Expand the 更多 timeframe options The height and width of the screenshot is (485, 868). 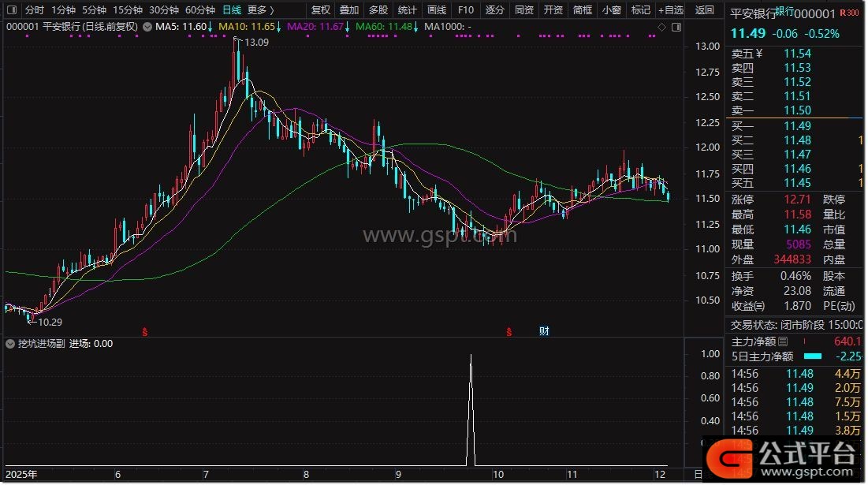point(260,10)
